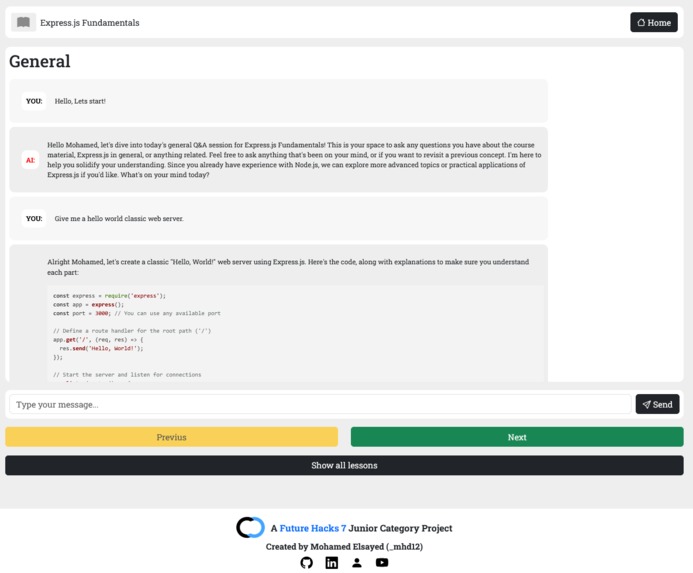The image size is (693, 573).
Task: Click 'Junior Category Project' footer text
Action: pos(400,528)
